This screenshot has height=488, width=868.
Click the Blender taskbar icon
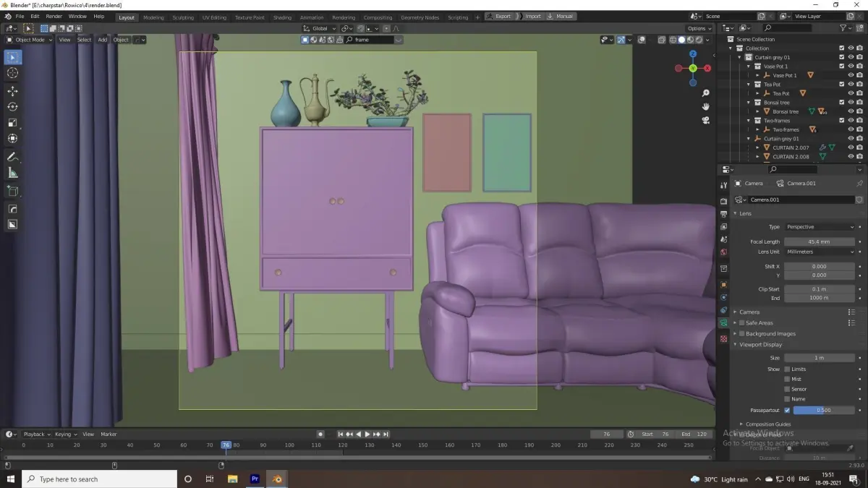(277, 479)
